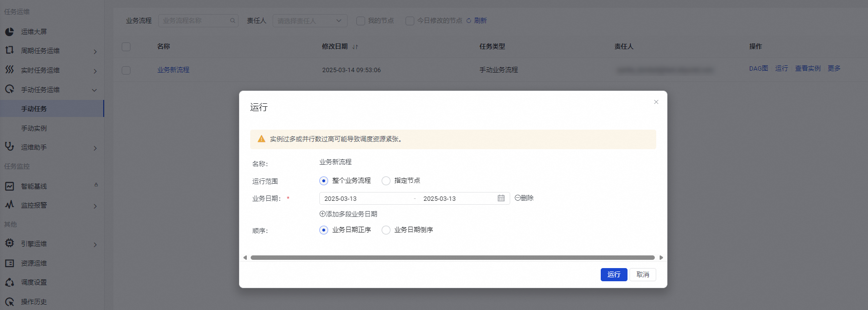Click the 修改日期 sort arrows icon

355,47
